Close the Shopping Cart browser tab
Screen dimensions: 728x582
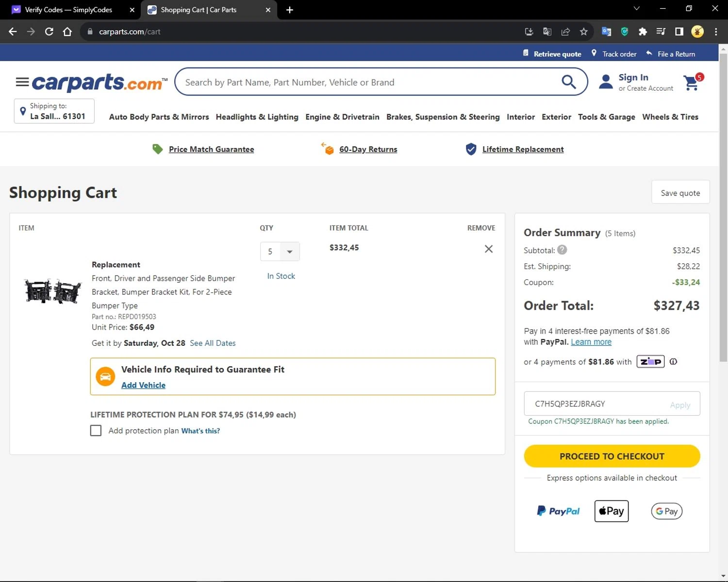coord(268,10)
